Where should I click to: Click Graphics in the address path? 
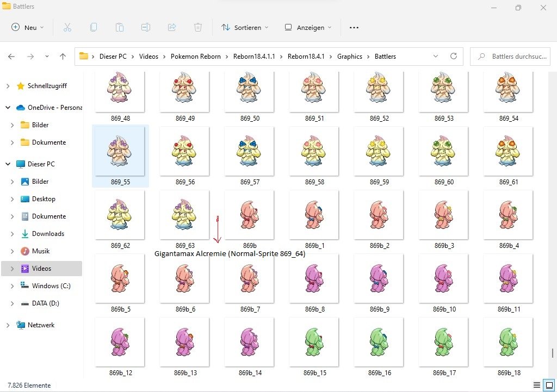(x=350, y=57)
